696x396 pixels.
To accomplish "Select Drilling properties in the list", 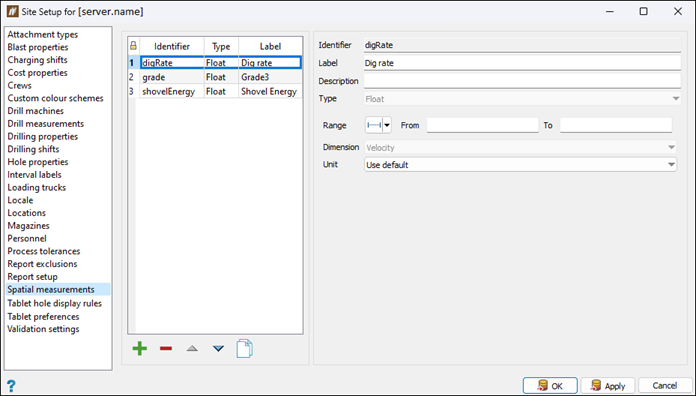I will point(43,137).
